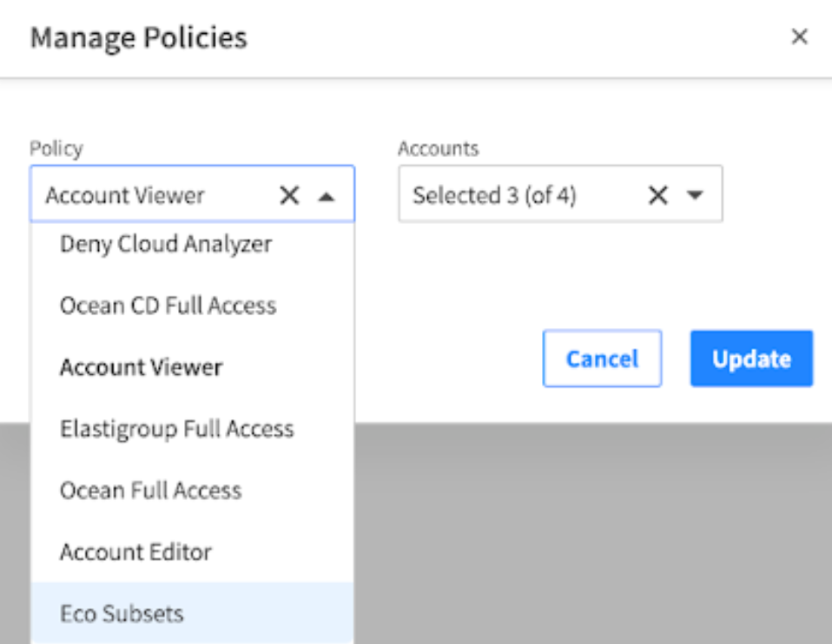Expand the Accounts dropdown using its arrow
This screenshot has width=832, height=644.
click(x=694, y=196)
